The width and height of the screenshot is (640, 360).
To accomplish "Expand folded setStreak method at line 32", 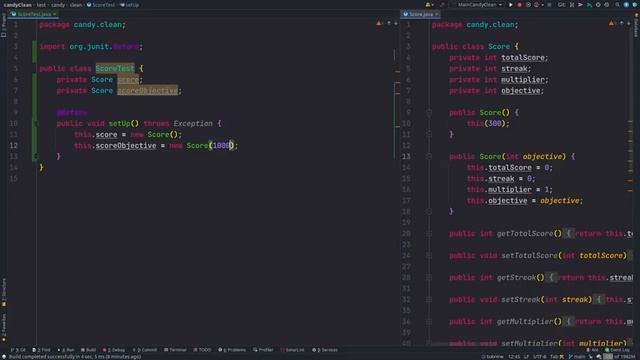I will click(x=429, y=300).
